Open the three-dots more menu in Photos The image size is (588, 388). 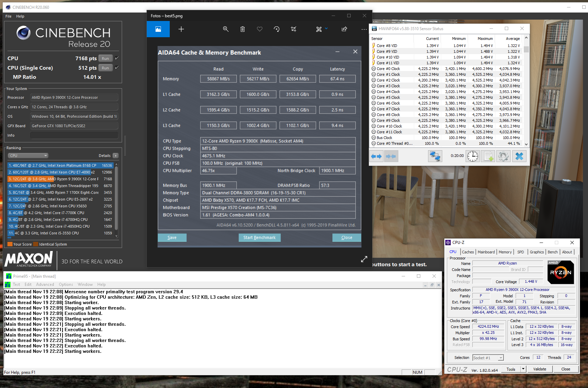pos(364,29)
